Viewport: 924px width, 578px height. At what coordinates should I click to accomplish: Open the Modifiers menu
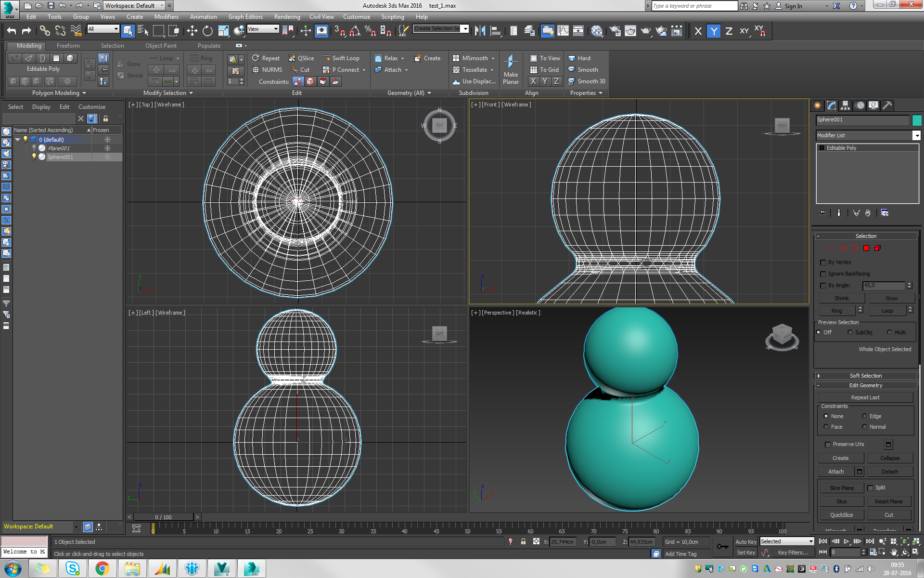click(x=166, y=17)
